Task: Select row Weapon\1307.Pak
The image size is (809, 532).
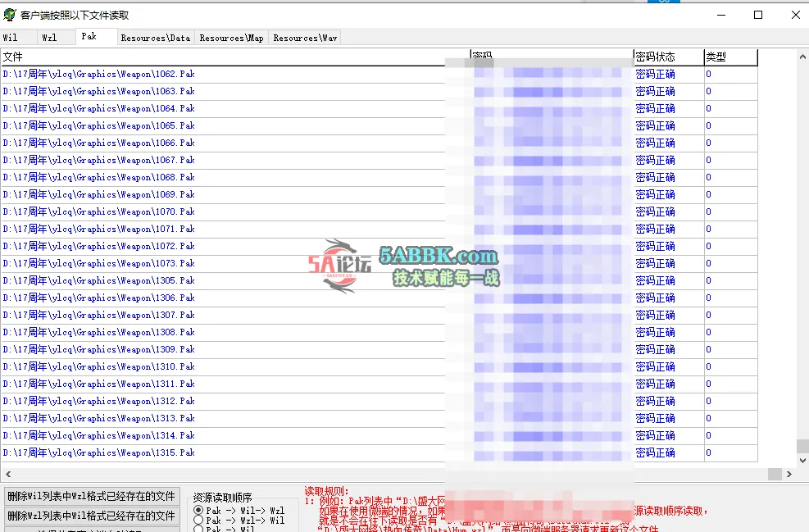Action: point(380,316)
